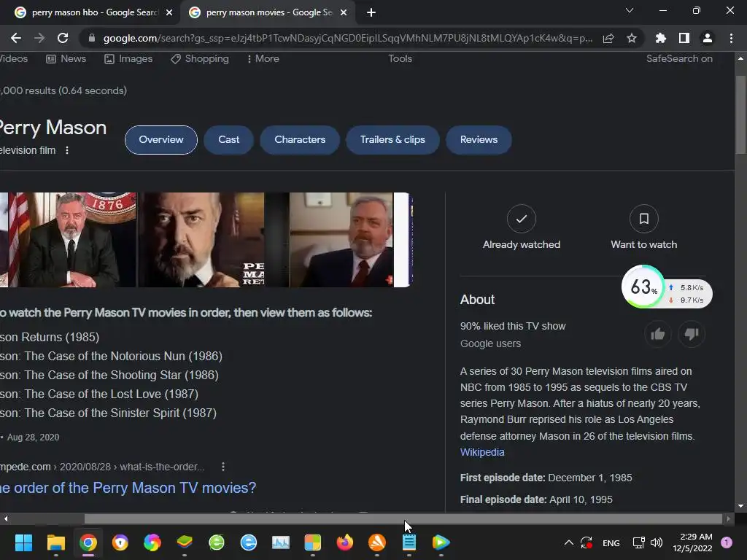Open a new browser tab
This screenshot has height=560, width=747.
tap(371, 12)
